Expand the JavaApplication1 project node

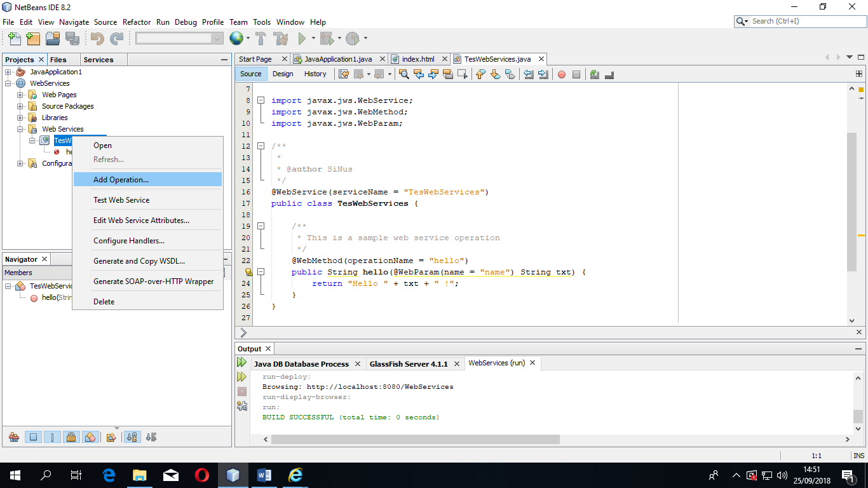[8, 72]
